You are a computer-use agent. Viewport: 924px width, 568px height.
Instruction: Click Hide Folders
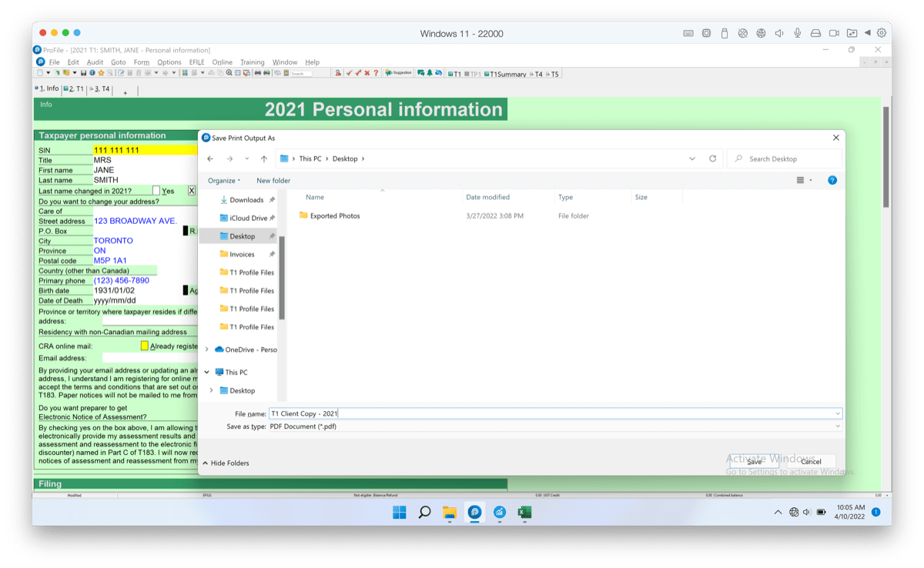[226, 463]
